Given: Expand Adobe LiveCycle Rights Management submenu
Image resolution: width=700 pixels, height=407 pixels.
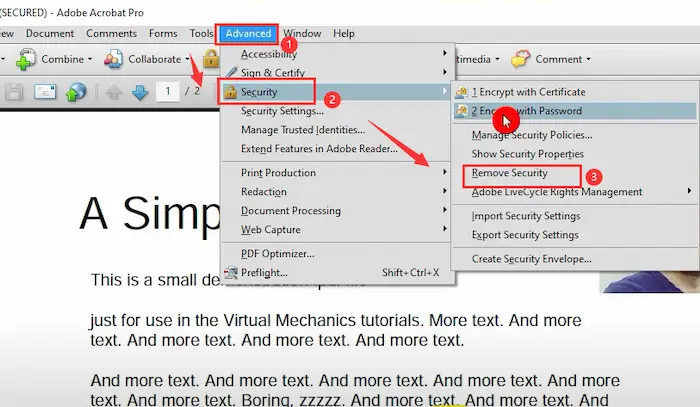Looking at the screenshot, I should click(575, 192).
